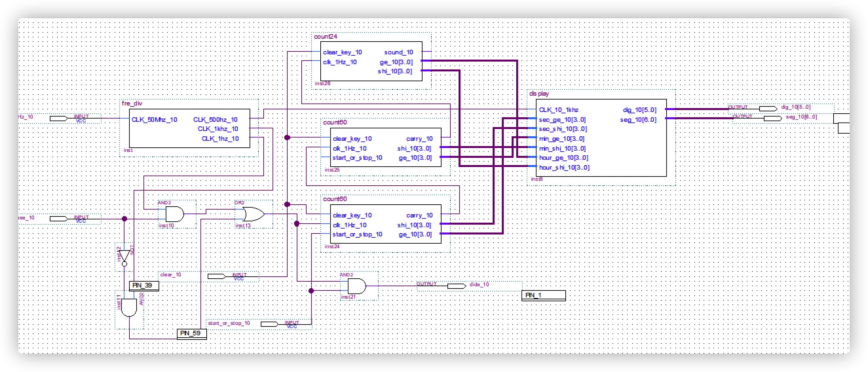Click the CLK_1khz_10 port on fre_div

pyautogui.click(x=218, y=129)
